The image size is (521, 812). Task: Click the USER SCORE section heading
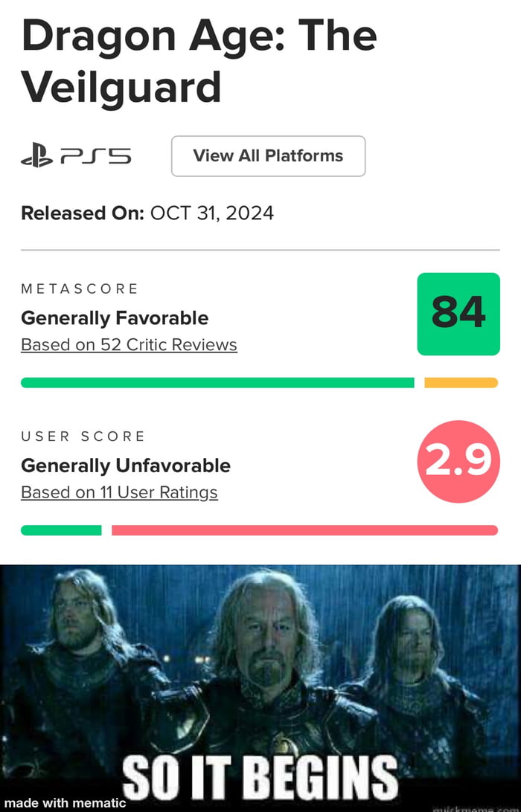pos(83,436)
